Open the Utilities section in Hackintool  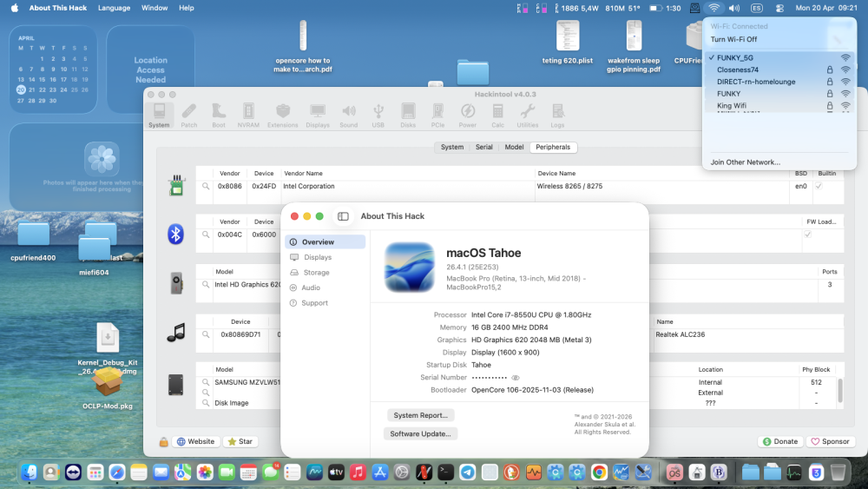[x=528, y=116]
